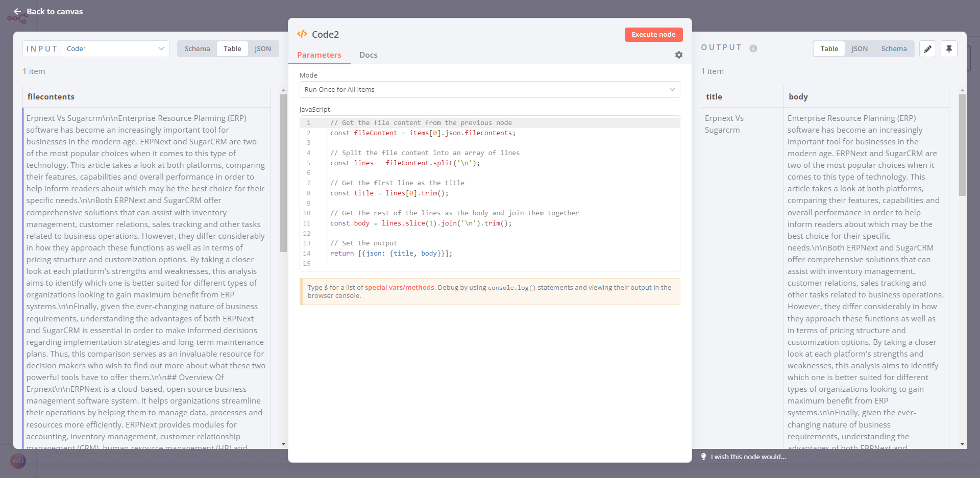This screenshot has height=478, width=980.
Task: Open the special vars/methods link
Action: coord(399,288)
